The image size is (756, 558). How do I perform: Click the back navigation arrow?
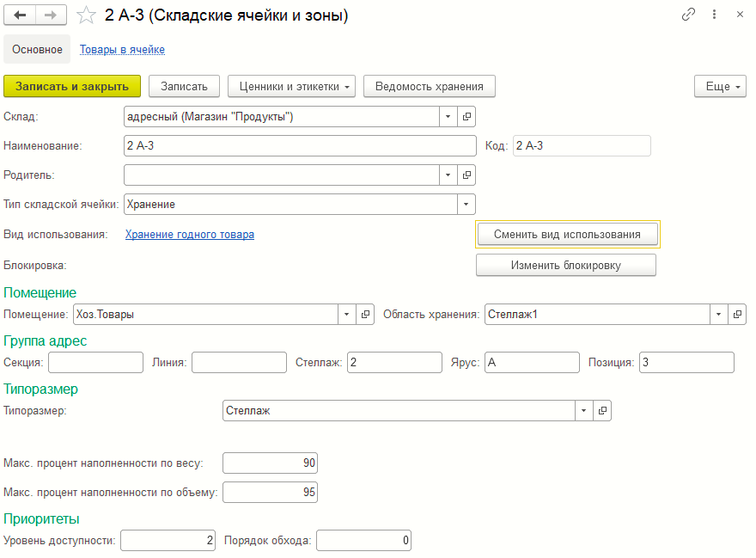click(21, 15)
